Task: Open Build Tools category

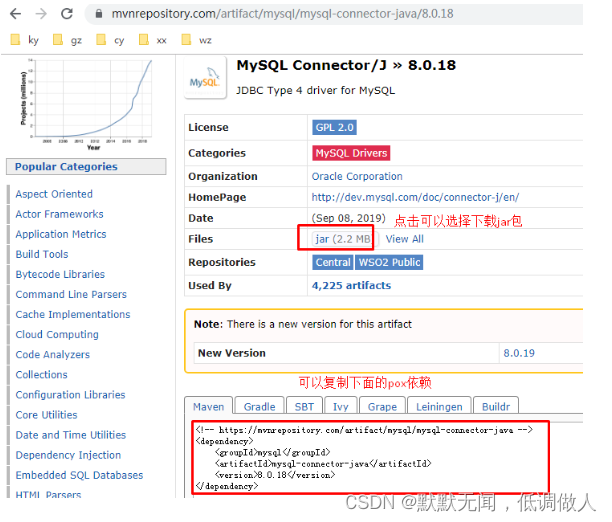Action: (x=42, y=254)
